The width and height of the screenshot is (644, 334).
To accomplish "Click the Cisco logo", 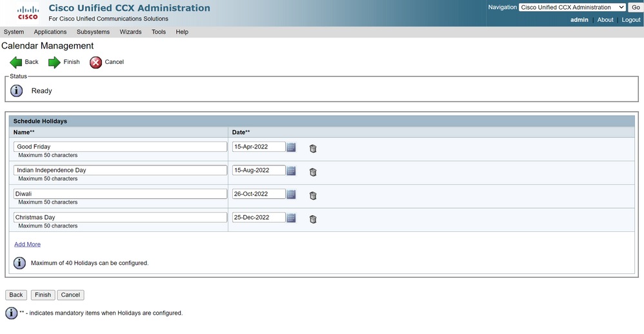I will pos(28,13).
